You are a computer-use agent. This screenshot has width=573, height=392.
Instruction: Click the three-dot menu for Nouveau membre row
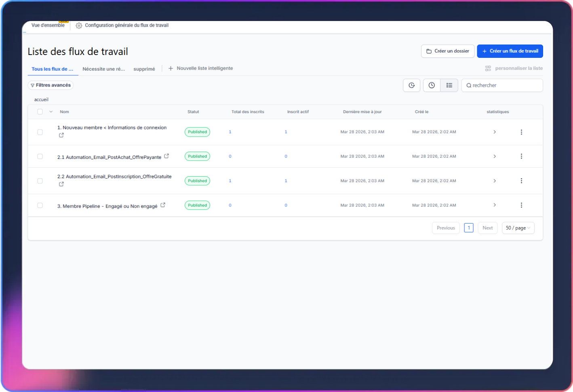point(521,132)
